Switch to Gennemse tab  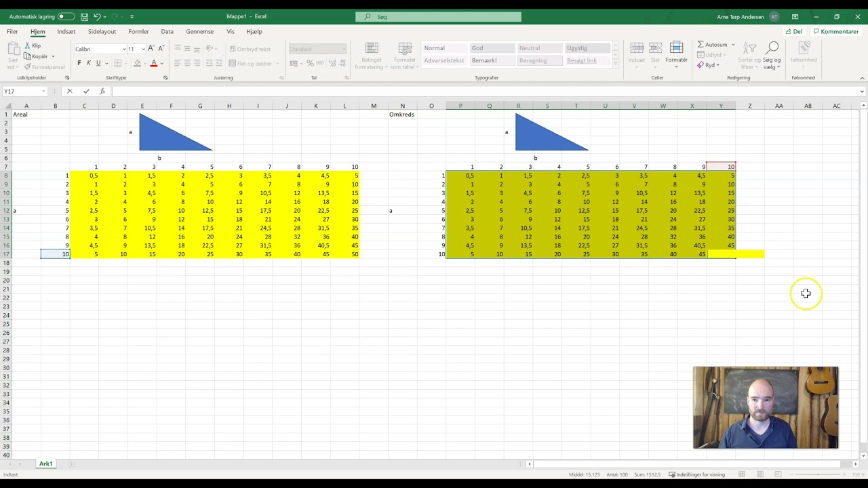[x=199, y=31]
